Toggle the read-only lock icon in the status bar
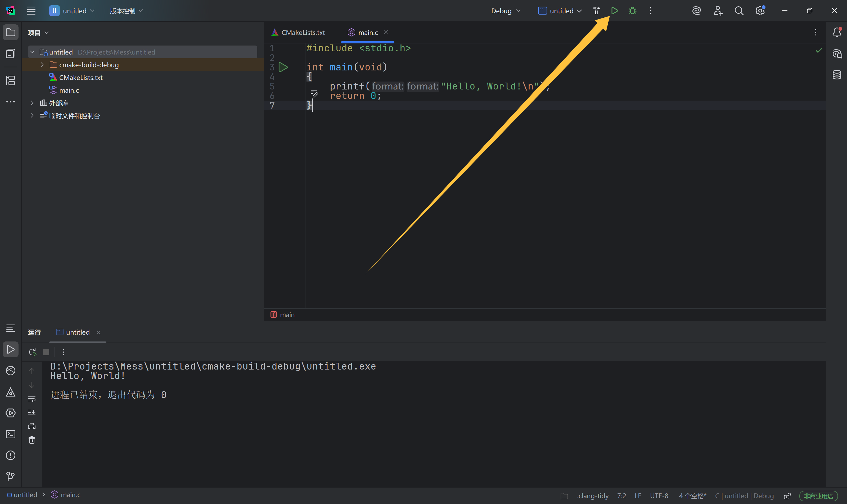The height and width of the screenshot is (504, 847). 787,496
